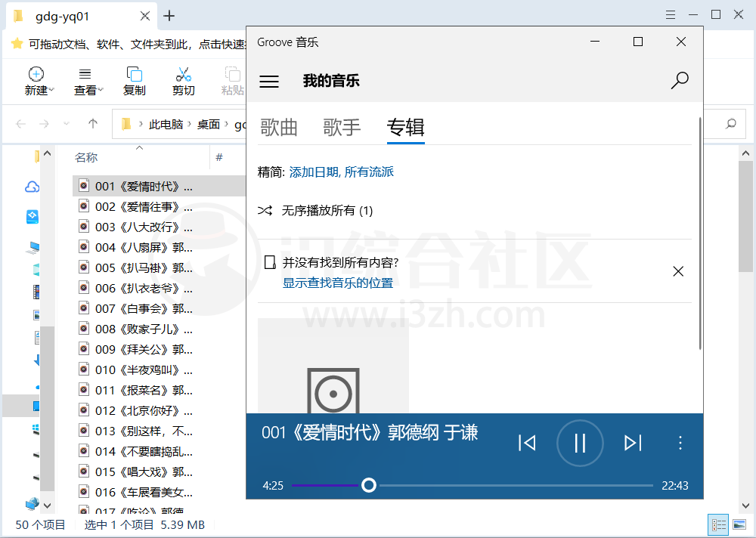Skip to the next track
This screenshot has width=756, height=538.
[633, 443]
